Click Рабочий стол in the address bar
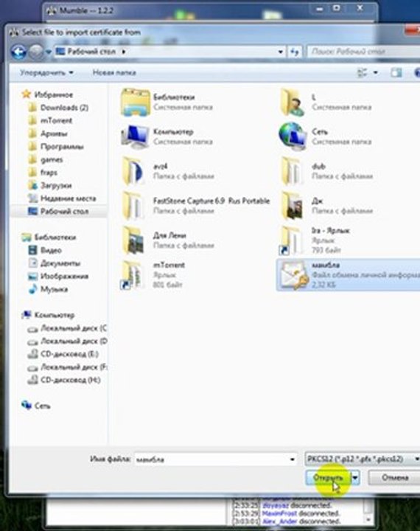This screenshot has height=531, width=420. (x=91, y=52)
